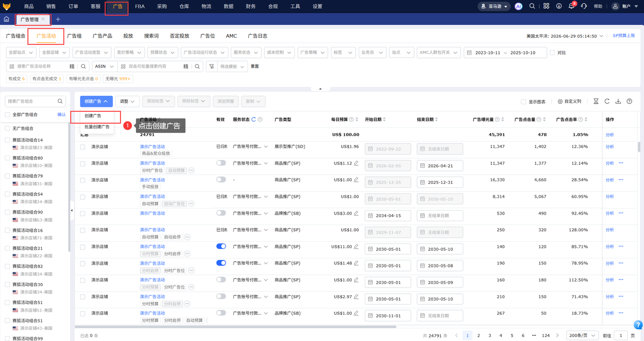Collapse the filter area with up arrow
This screenshot has height=341, width=644.
(x=320, y=89)
